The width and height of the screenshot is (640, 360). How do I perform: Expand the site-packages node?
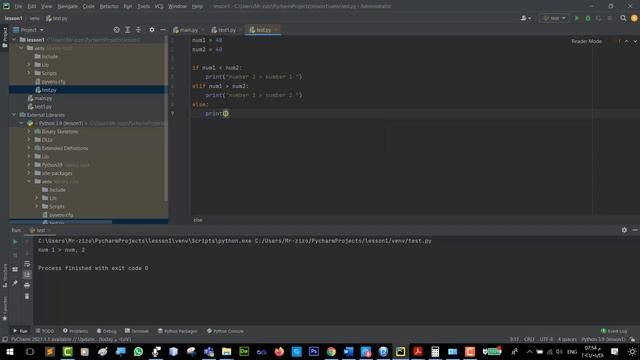click(29, 173)
